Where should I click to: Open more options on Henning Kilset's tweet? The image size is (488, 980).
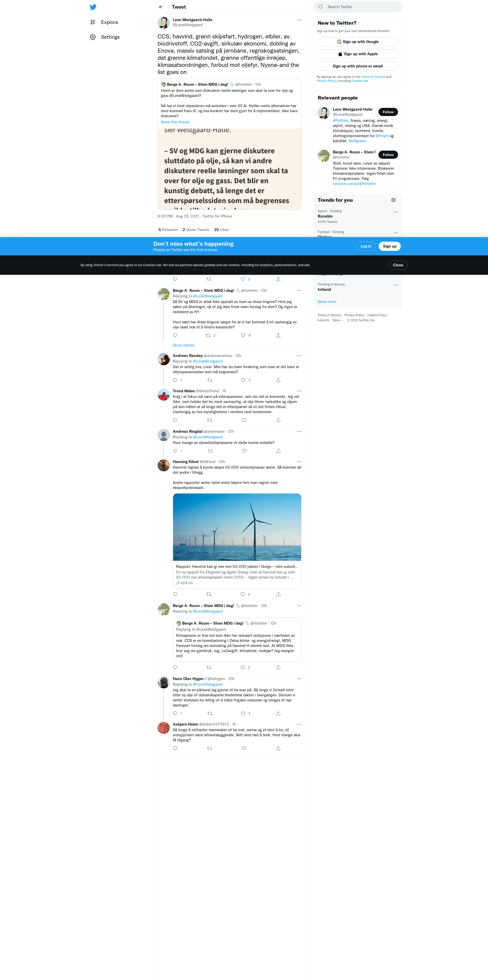[x=299, y=462]
